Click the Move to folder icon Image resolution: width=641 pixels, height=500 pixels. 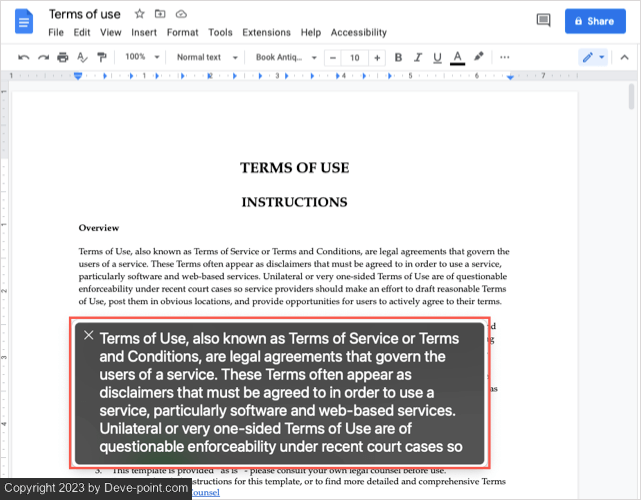160,14
